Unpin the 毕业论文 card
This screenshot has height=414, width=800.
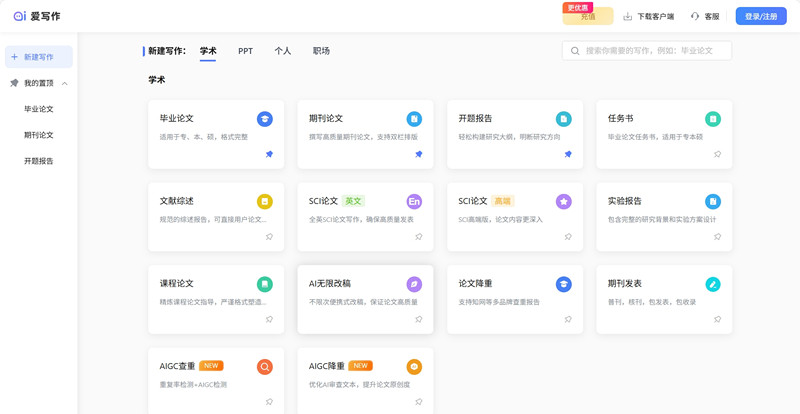pos(269,154)
